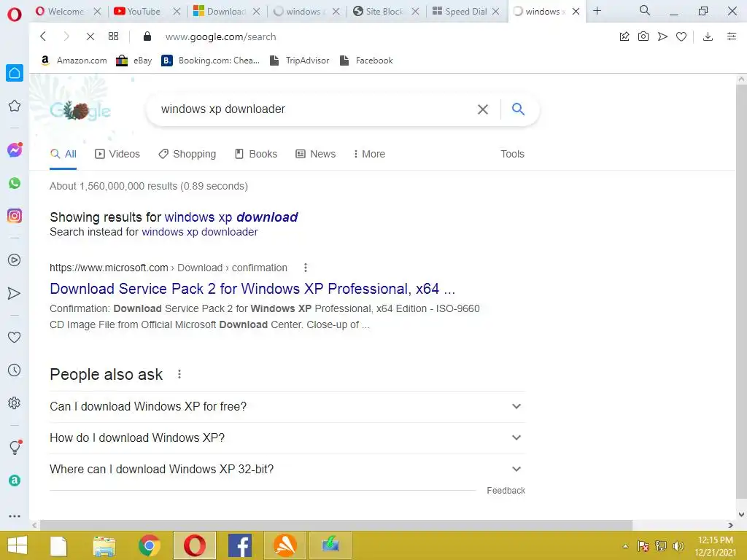Click the horizontal page scrollbar
This screenshot has width=747, height=560.
(x=336, y=525)
